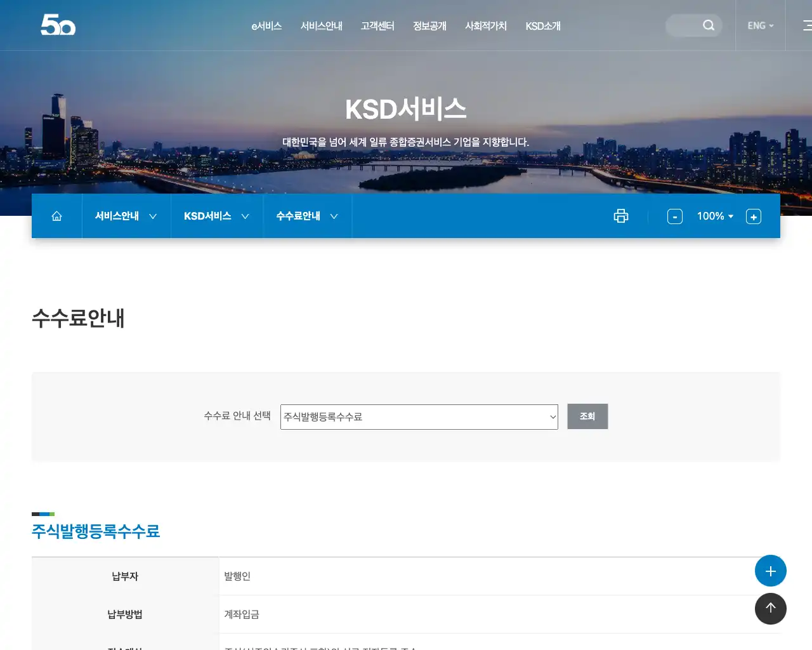Screen dimensions: 812x650
Task: Click the home icon in the breadcrumb bar
Action: tap(56, 216)
